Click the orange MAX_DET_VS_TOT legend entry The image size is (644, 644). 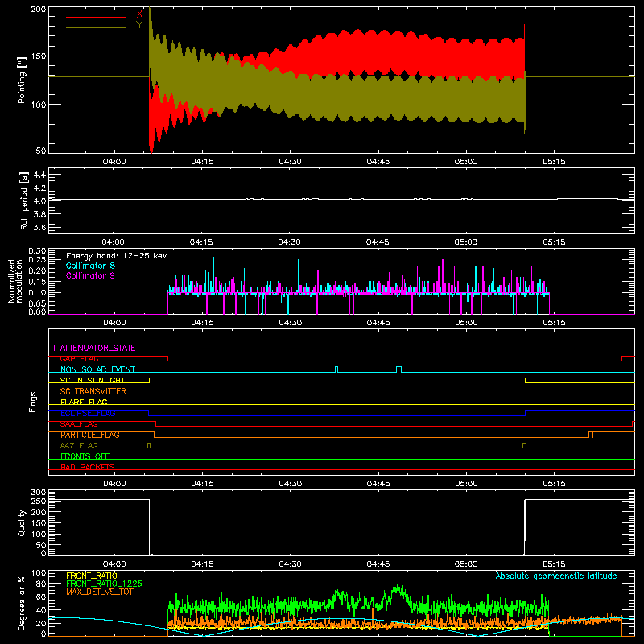point(100,592)
